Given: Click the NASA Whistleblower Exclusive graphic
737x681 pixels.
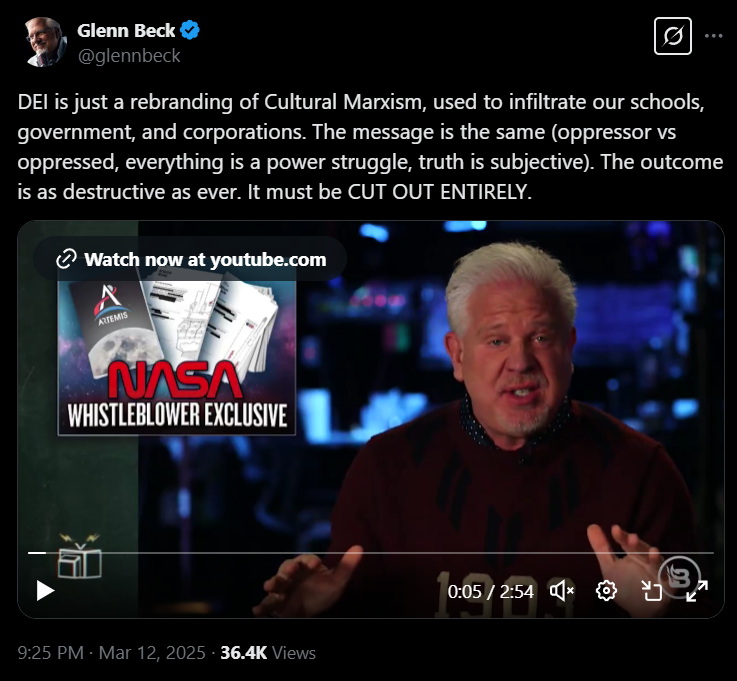Looking at the screenshot, I should (177, 358).
